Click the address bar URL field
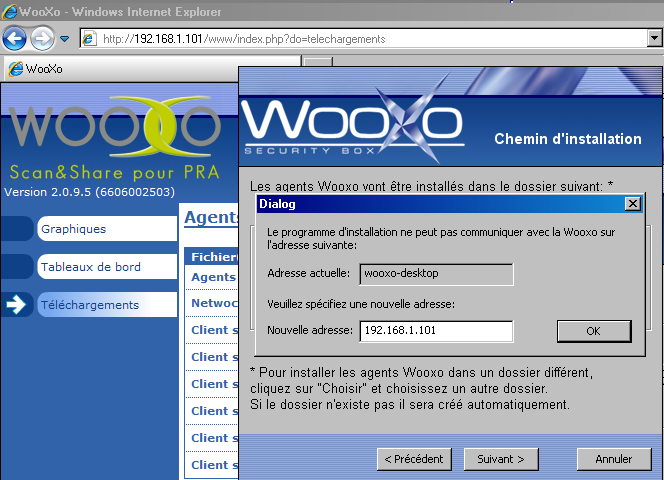Screen dimensions: 664x480 [x=364, y=39]
